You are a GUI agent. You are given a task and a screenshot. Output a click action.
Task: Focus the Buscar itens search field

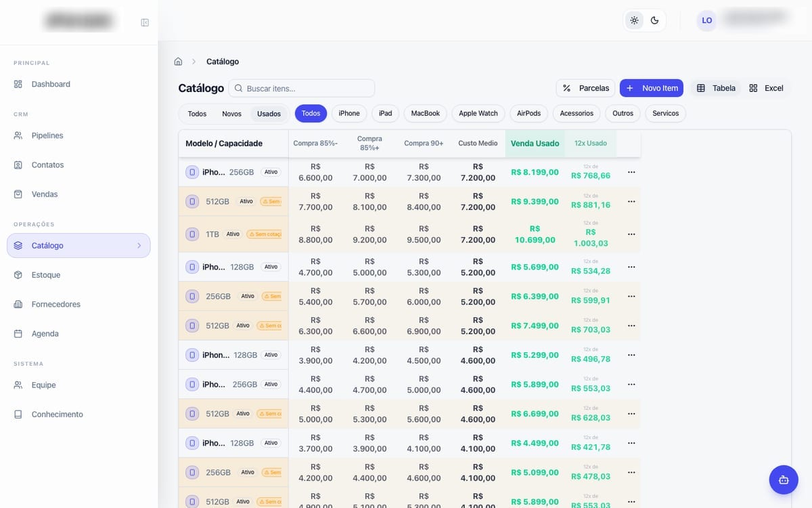click(x=302, y=88)
